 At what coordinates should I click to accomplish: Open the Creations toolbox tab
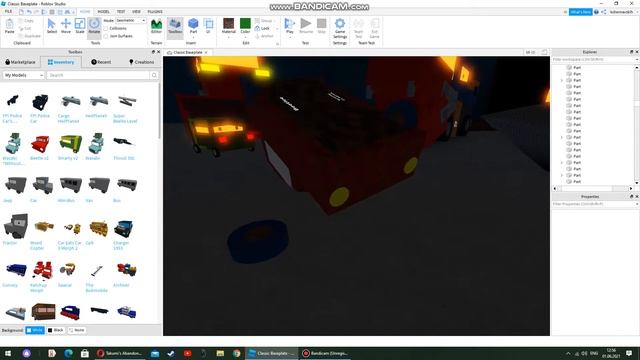point(141,62)
